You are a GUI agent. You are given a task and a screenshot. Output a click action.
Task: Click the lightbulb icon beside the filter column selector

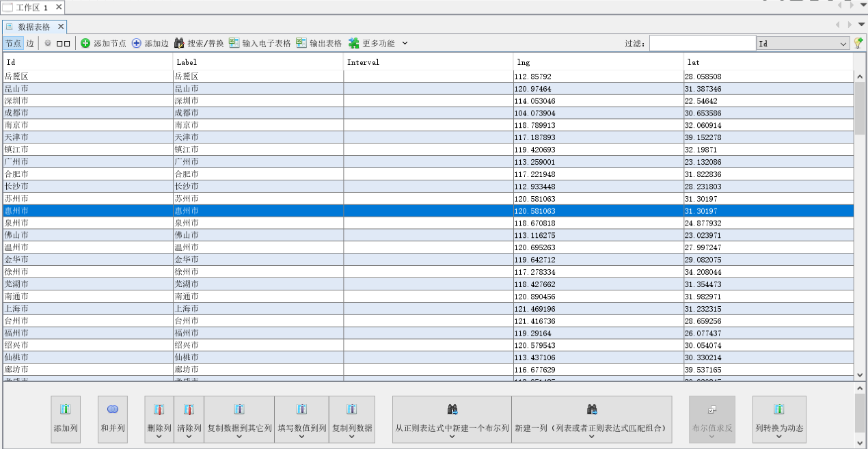(x=858, y=43)
